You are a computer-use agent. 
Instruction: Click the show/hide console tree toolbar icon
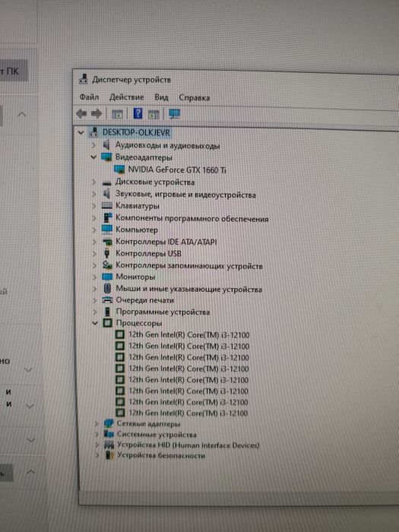[117, 114]
